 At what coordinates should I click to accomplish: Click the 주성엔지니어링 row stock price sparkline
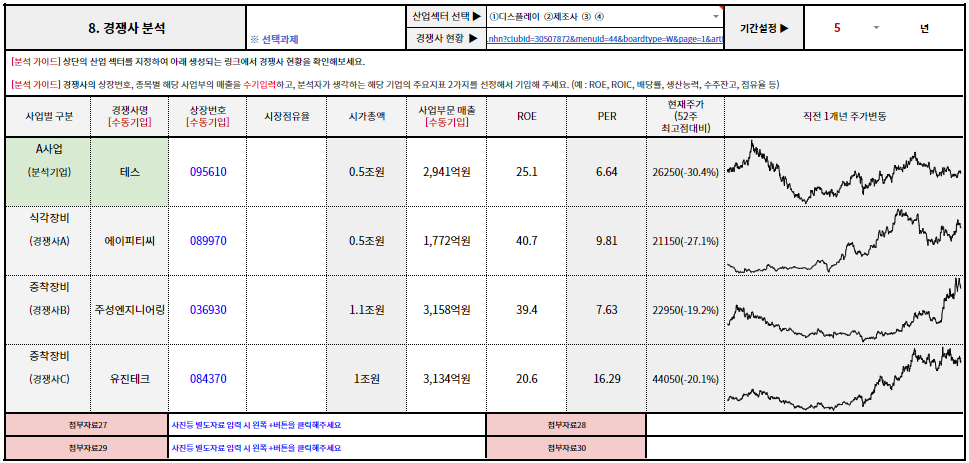coord(844,310)
